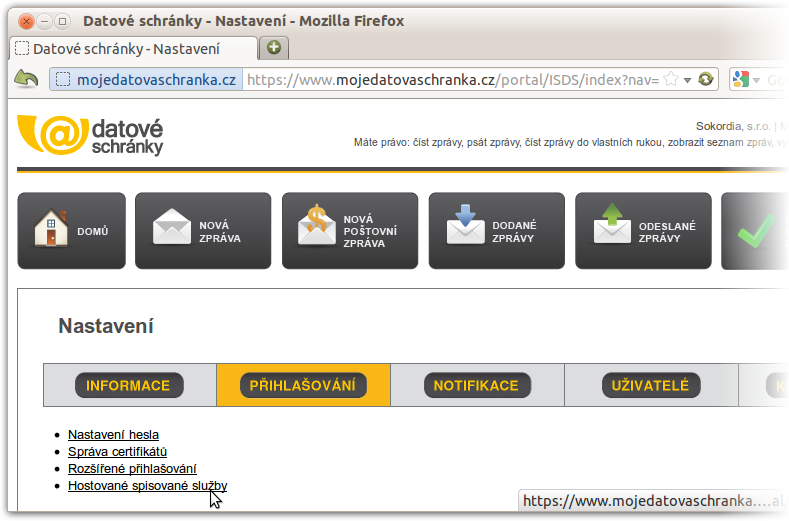This screenshot has height=521, width=789.
Task: Expand the URL history dropdown arrow
Action: (688, 79)
